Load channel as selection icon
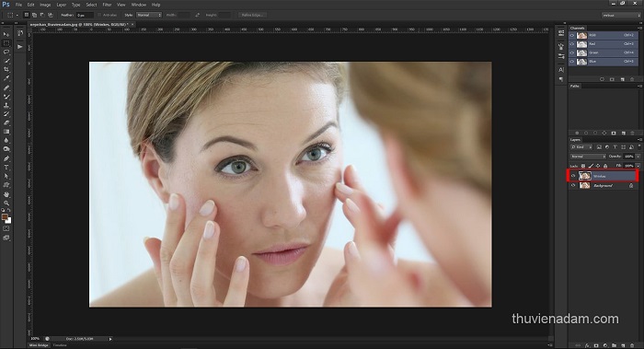 (x=602, y=79)
